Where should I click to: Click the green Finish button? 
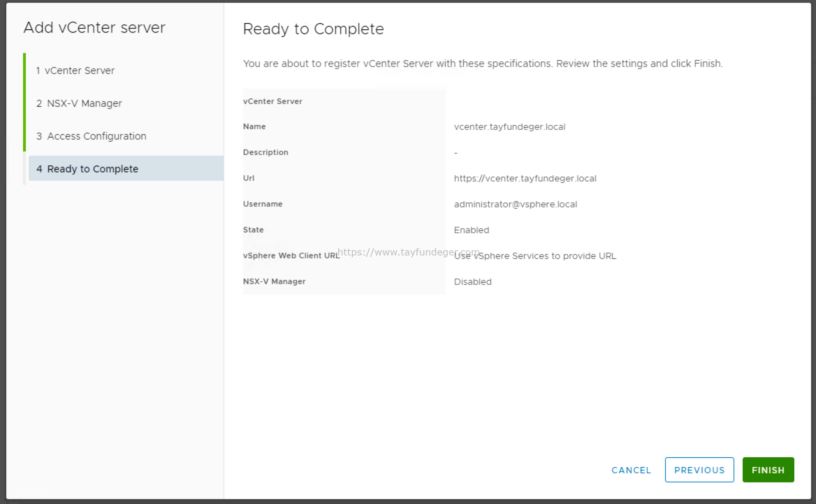point(768,470)
